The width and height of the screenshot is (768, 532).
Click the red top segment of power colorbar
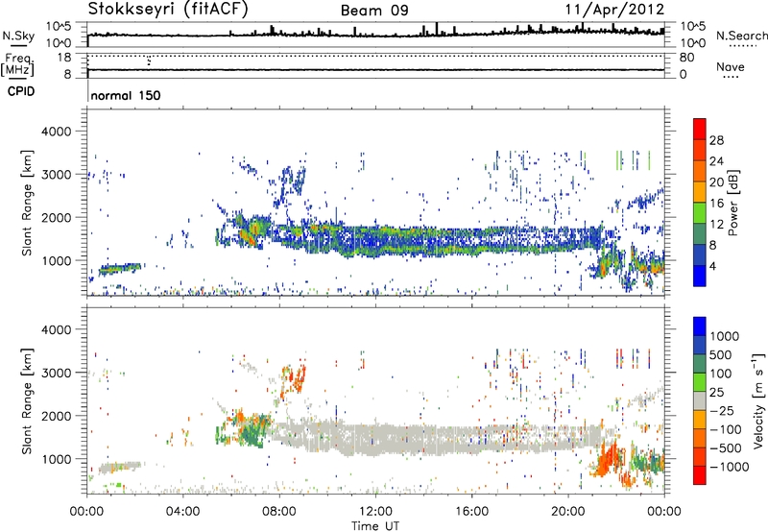[x=700, y=129]
